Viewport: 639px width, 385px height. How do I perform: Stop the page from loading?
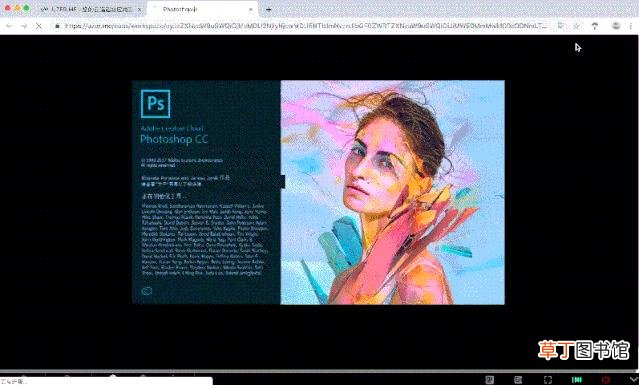click(39, 26)
